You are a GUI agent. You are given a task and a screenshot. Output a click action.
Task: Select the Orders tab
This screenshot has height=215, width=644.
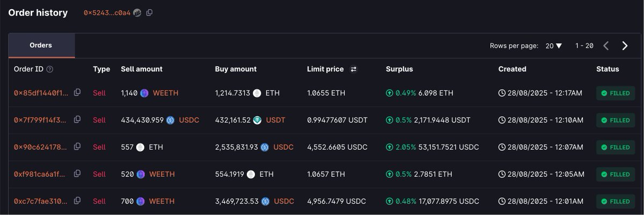[41, 46]
